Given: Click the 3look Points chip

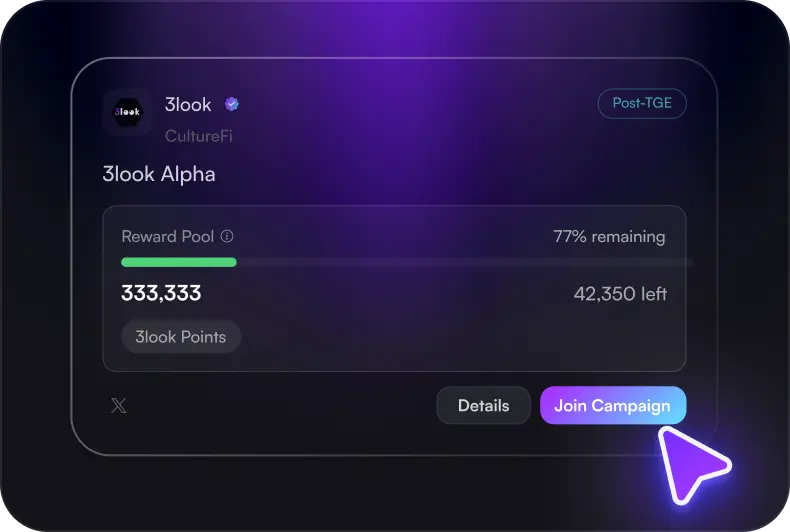Looking at the screenshot, I should point(181,337).
